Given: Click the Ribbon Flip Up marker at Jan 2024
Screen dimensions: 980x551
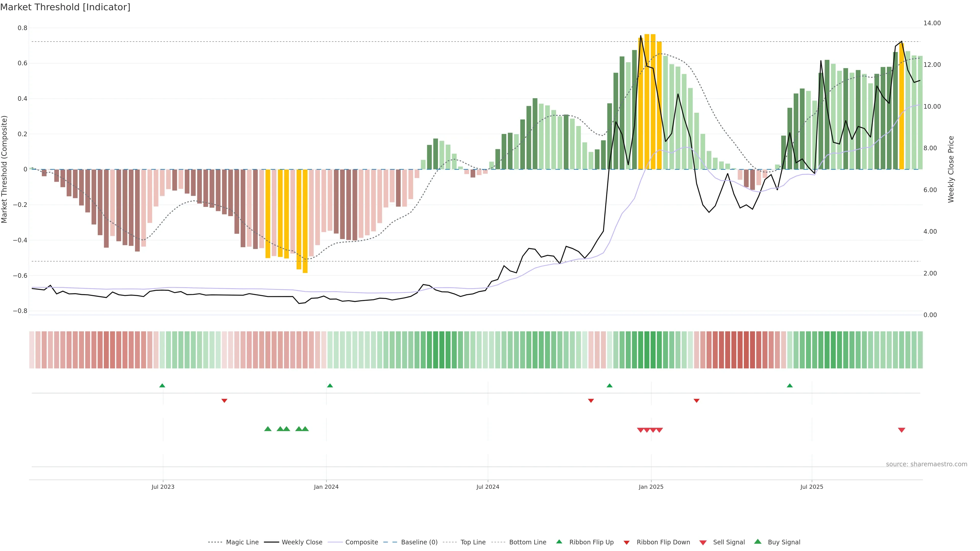Looking at the screenshot, I should coord(330,386).
